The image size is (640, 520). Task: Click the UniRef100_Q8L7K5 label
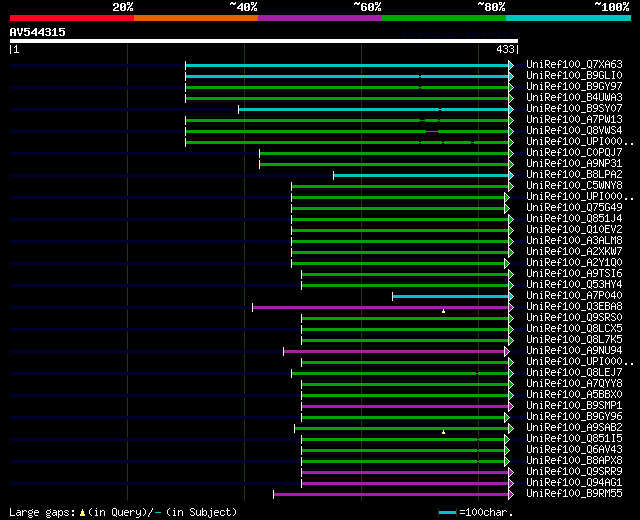[x=574, y=340]
